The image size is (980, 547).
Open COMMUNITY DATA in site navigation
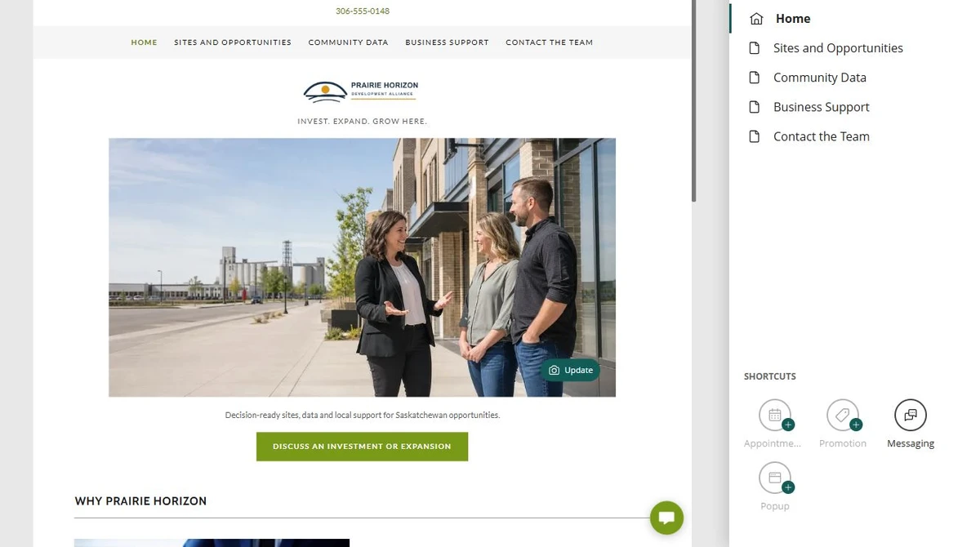(348, 42)
